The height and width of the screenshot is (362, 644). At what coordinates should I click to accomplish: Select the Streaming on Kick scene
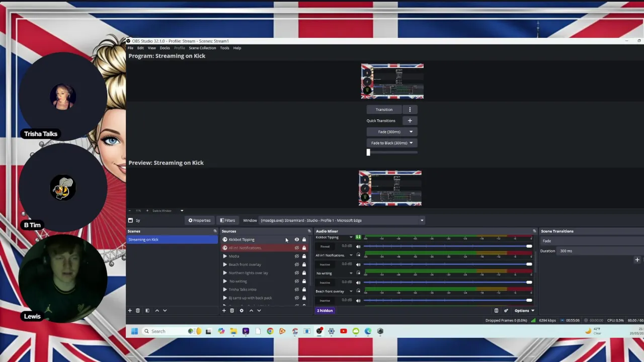coord(172,240)
